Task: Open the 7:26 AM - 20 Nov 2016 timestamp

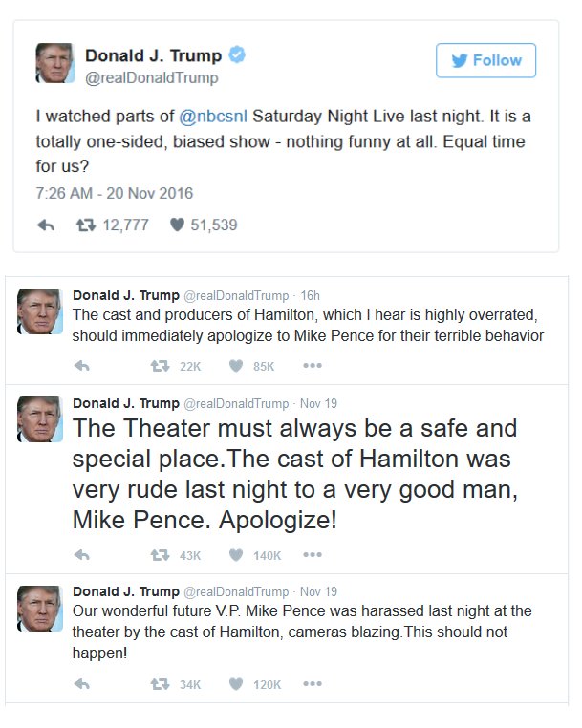Action: pyautogui.click(x=115, y=193)
